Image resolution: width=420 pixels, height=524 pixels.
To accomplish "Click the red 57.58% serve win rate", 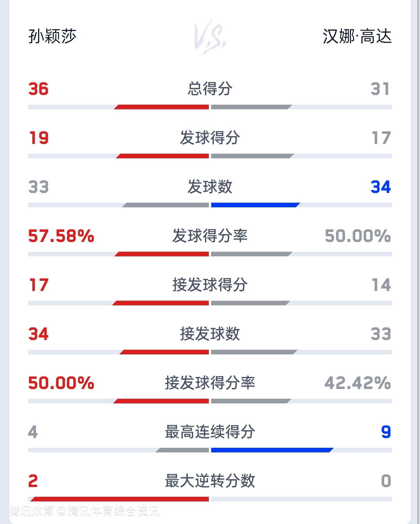I will (61, 236).
